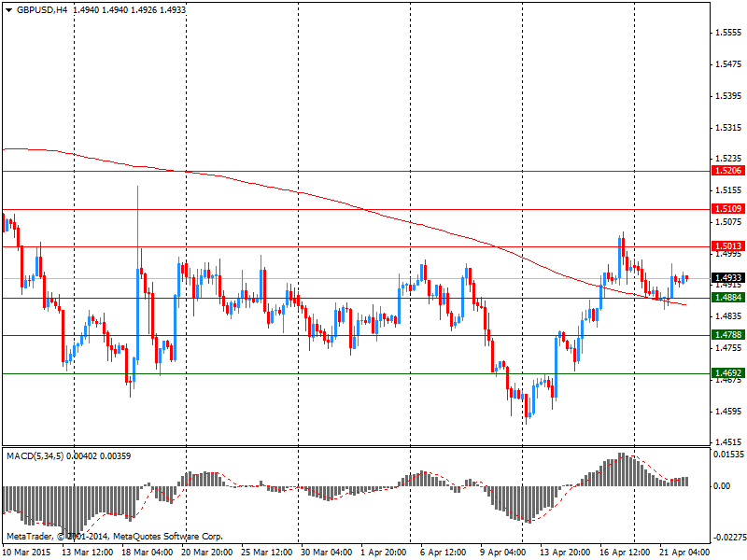Click the 1.4835 price scale value
Viewport: 747px width, 560px height.
click(x=729, y=316)
